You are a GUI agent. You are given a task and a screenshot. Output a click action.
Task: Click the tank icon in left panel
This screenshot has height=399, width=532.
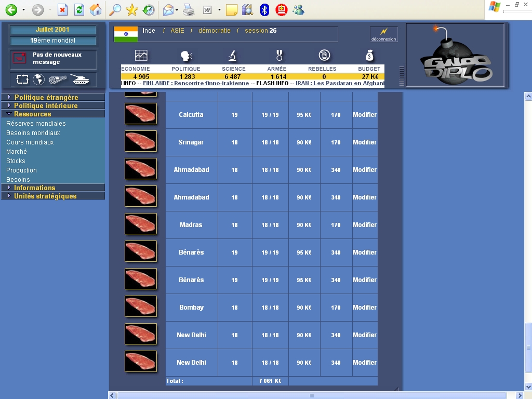coord(80,79)
